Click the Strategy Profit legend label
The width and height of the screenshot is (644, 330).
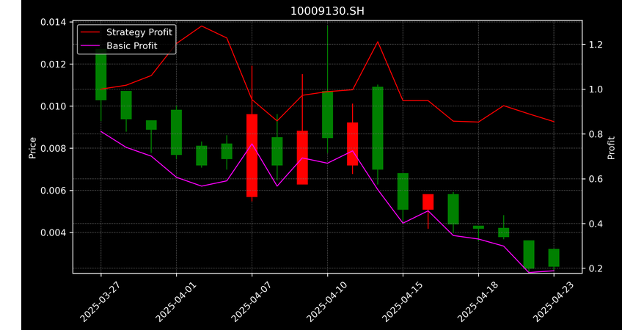point(139,32)
